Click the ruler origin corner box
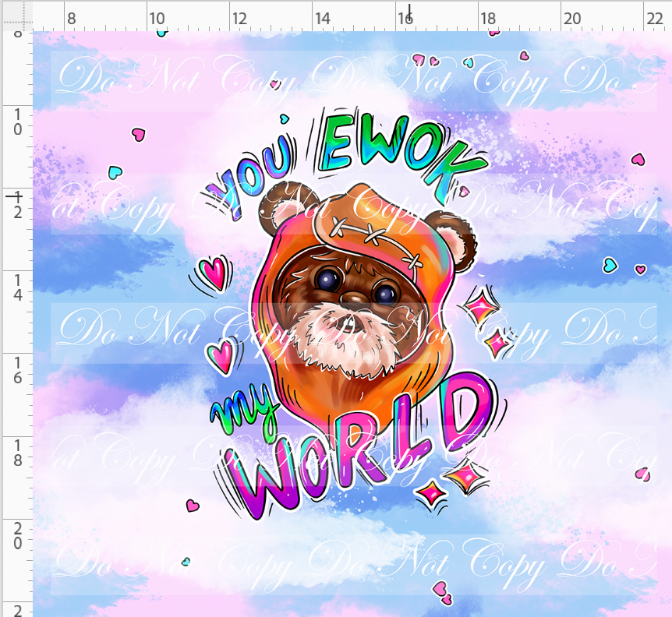The width and height of the screenshot is (672, 617). (x=16, y=16)
